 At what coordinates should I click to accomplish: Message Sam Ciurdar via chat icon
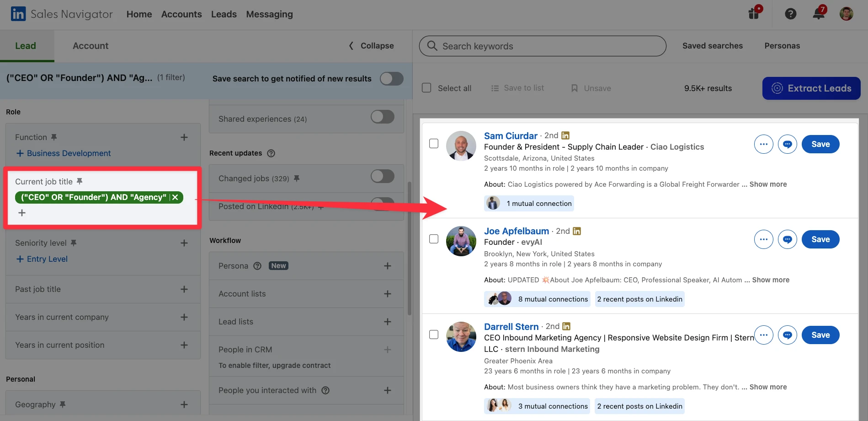788,144
